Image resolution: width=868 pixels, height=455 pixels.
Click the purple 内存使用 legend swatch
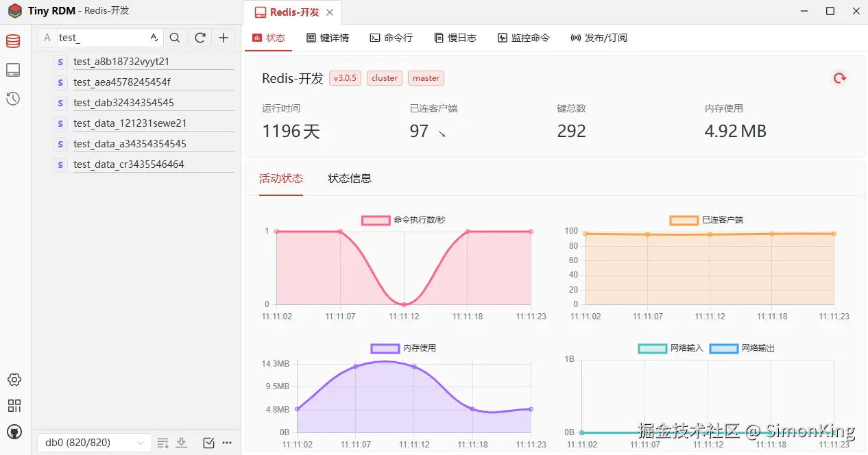click(385, 348)
